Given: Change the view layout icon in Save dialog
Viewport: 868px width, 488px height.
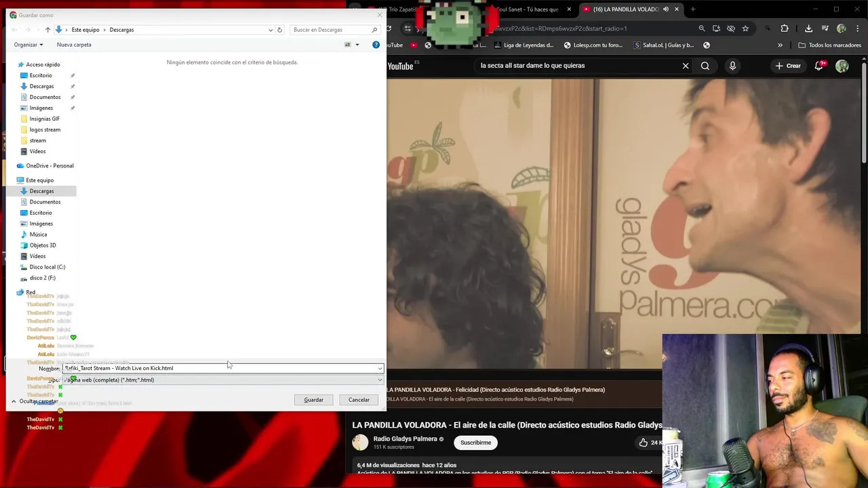Looking at the screenshot, I should pos(348,45).
